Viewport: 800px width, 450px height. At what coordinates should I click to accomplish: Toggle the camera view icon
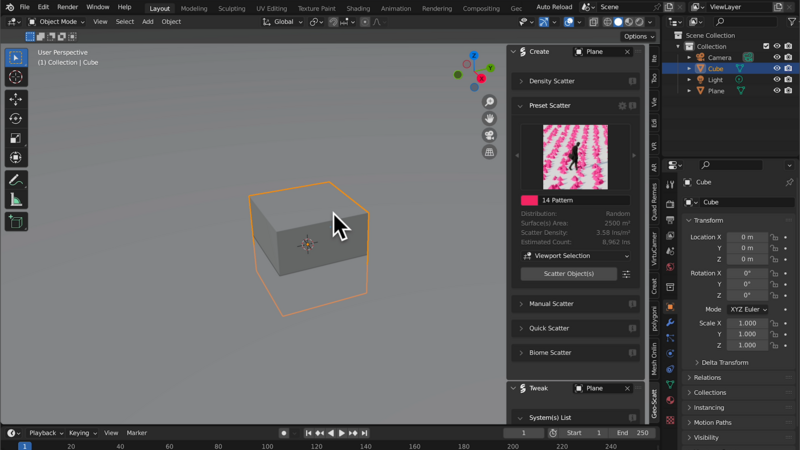489,135
